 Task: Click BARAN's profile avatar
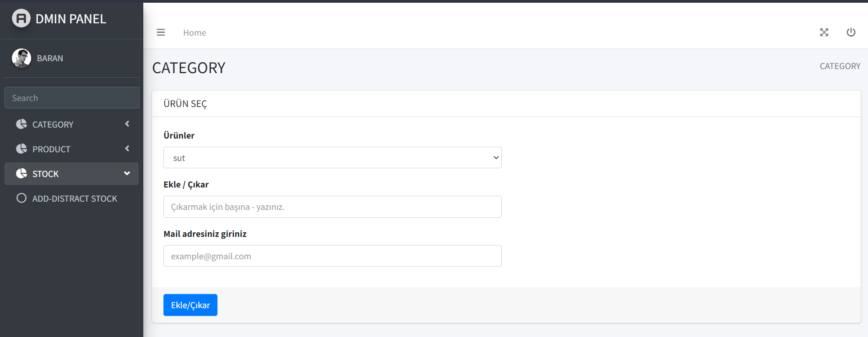[21, 58]
